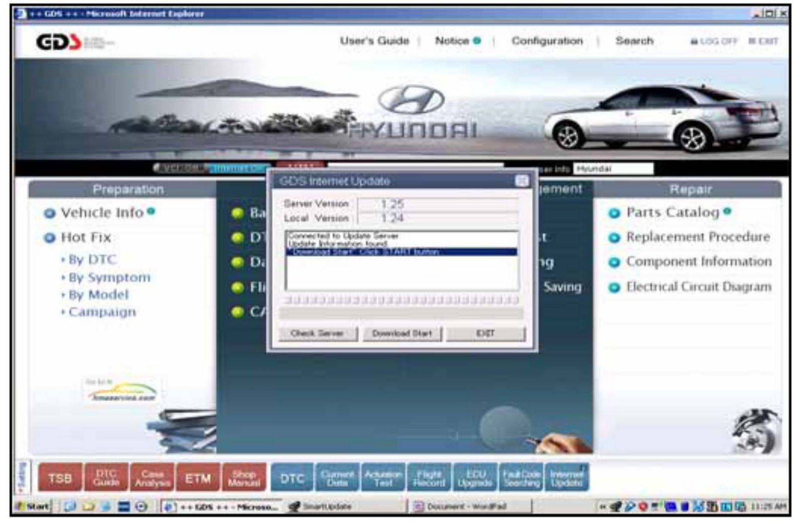Select the ETM toolbar icon
This screenshot has width=804, height=532.
tap(197, 478)
